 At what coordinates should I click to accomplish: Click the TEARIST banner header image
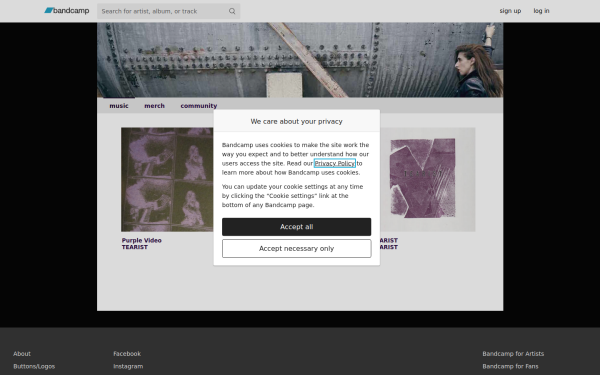[x=300, y=60]
